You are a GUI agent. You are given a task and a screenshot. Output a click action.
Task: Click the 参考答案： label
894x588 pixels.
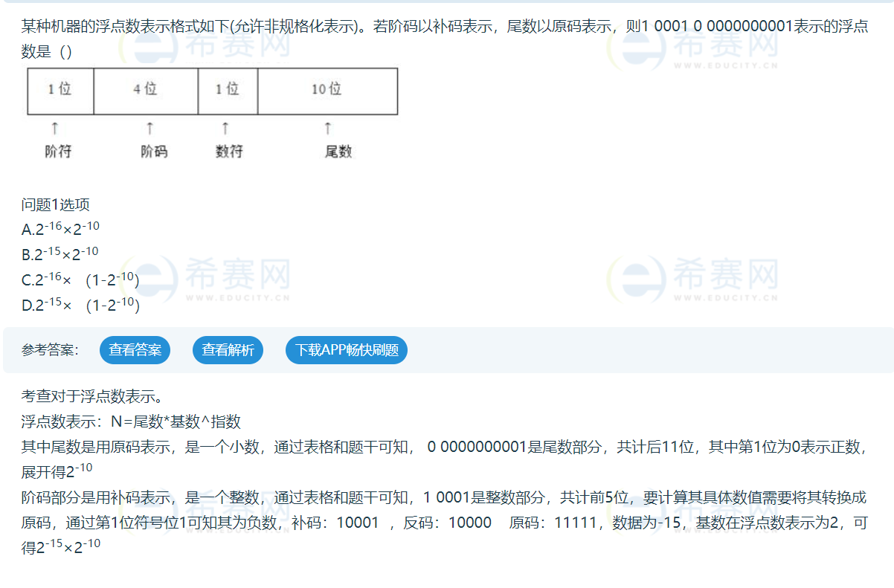[50, 350]
